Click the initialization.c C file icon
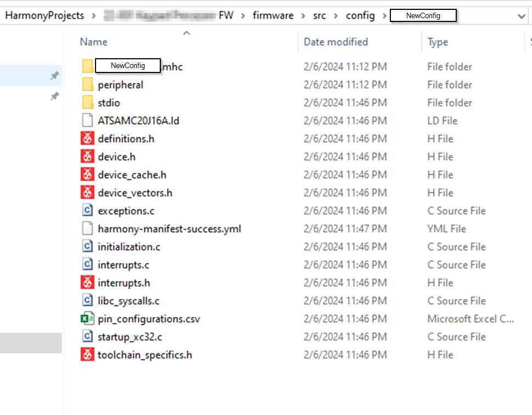This screenshot has height=415, width=532. [x=88, y=246]
